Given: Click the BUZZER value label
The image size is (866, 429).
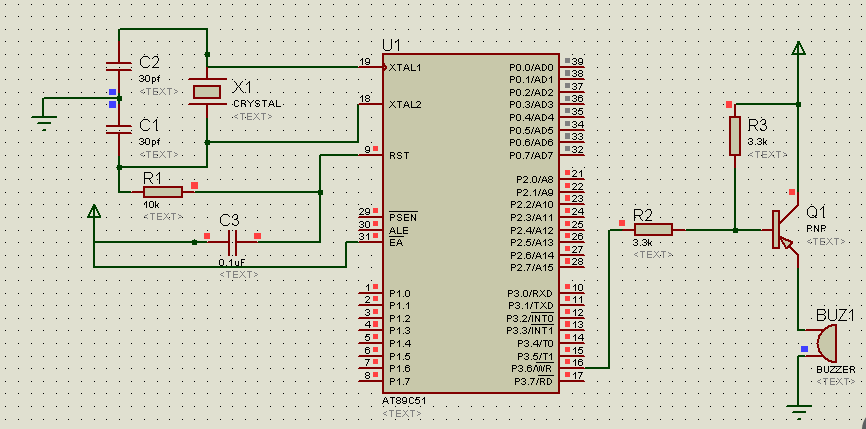Looking at the screenshot, I should [836, 369].
